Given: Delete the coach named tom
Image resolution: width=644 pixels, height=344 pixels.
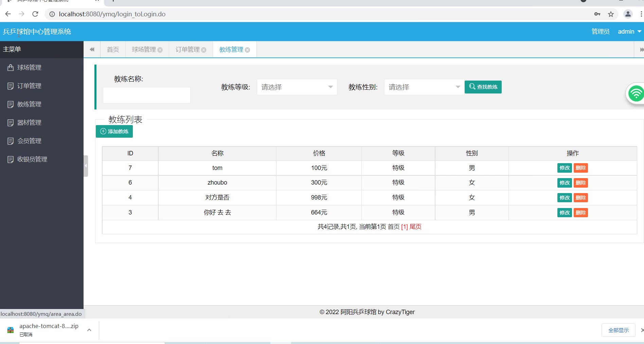Looking at the screenshot, I should pos(580,168).
